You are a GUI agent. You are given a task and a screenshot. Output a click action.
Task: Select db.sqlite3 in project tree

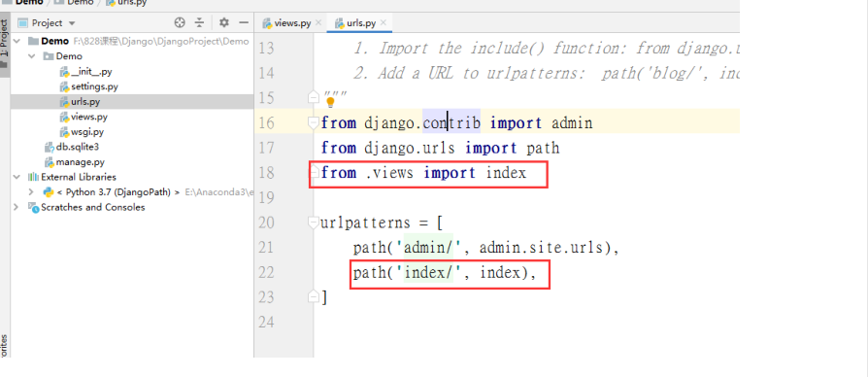pyautogui.click(x=72, y=147)
